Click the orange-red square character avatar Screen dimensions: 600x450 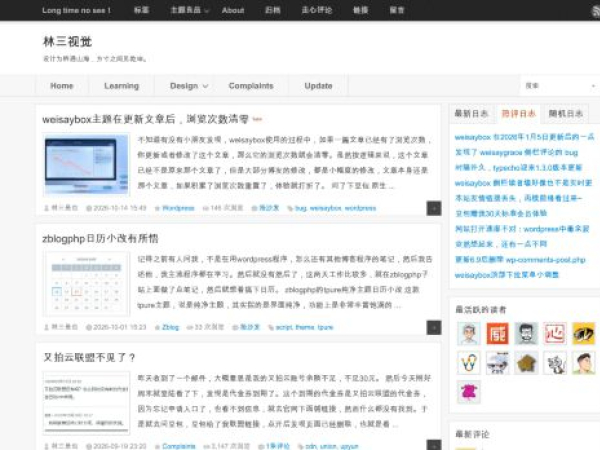pos(497,333)
